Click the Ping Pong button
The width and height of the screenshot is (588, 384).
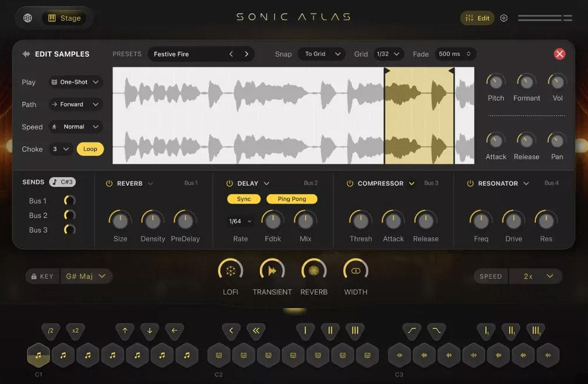point(292,199)
